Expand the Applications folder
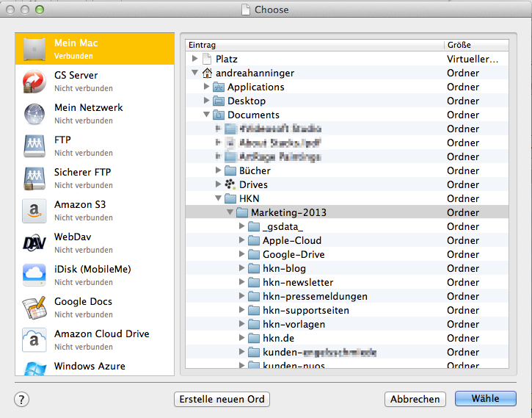 click(206, 87)
